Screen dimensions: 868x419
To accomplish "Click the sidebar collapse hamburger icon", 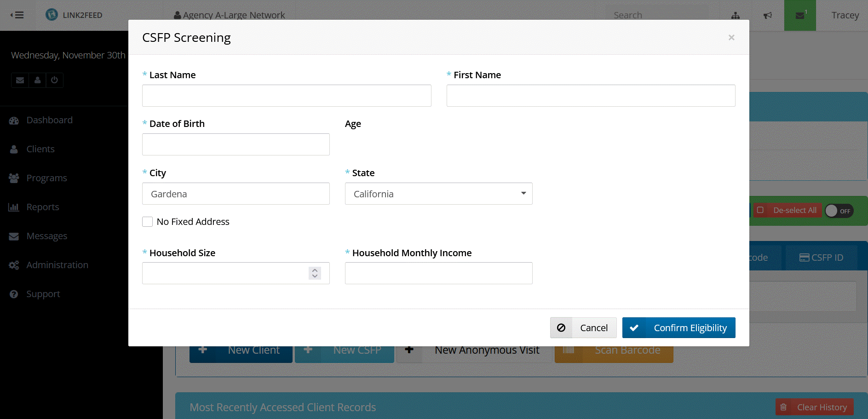I will 17,15.
